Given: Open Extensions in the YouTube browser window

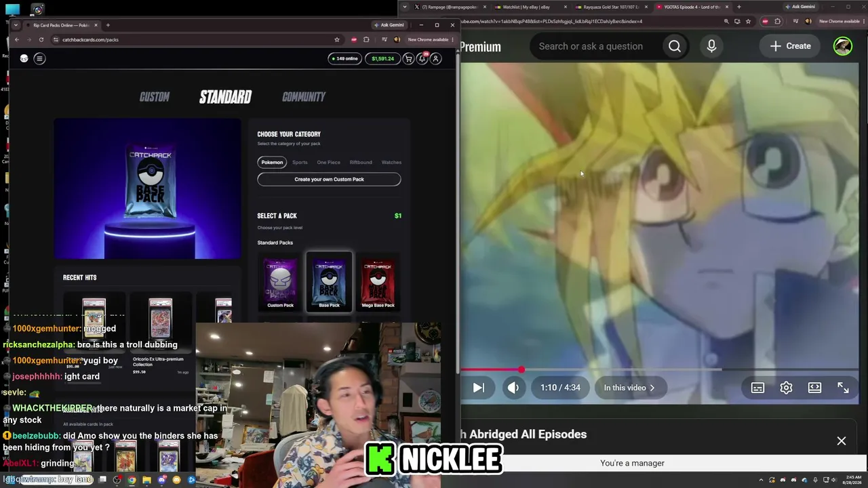Looking at the screenshot, I should [x=777, y=21].
